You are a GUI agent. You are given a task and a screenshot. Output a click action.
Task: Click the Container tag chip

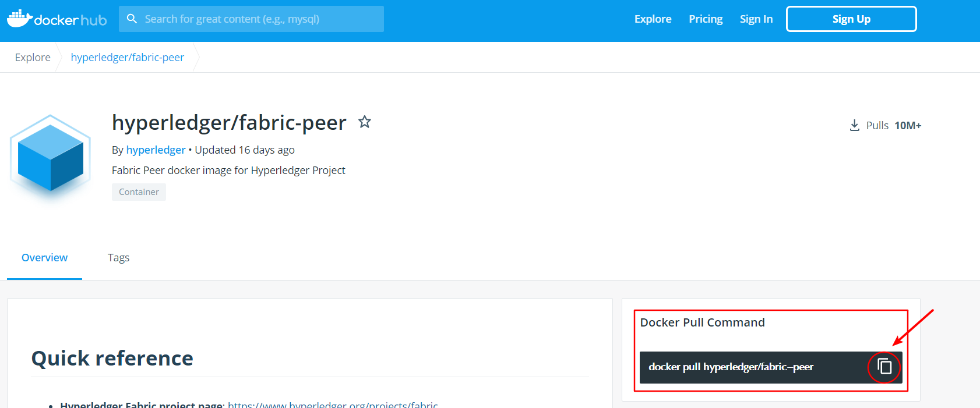139,192
